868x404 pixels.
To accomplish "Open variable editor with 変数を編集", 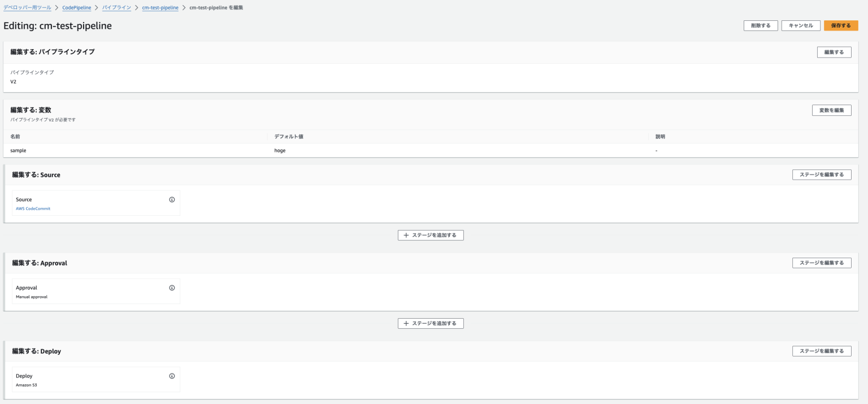I will [832, 110].
